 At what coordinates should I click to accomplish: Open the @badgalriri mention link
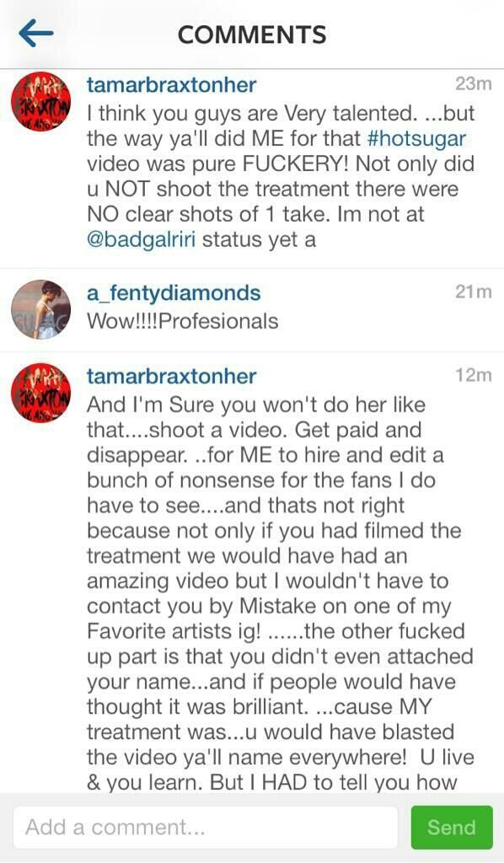(x=142, y=239)
